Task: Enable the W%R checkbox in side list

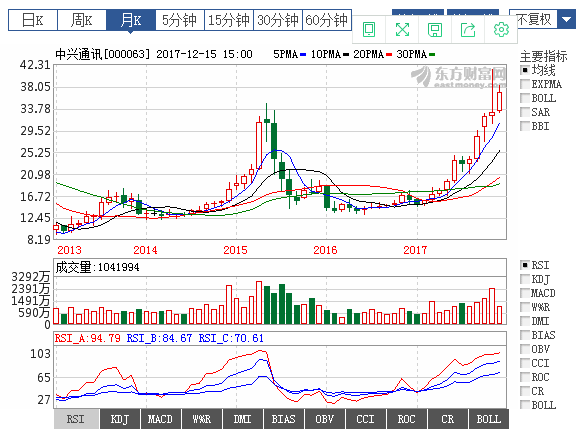Action: (x=525, y=307)
